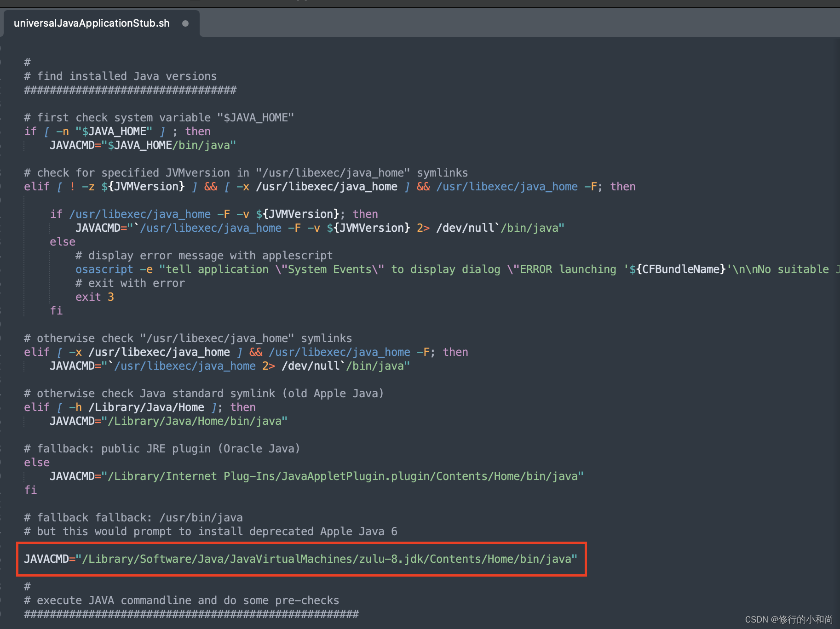The image size is (840, 629).
Task: Click the /dev/null redirection text
Action: pyautogui.click(x=312, y=366)
